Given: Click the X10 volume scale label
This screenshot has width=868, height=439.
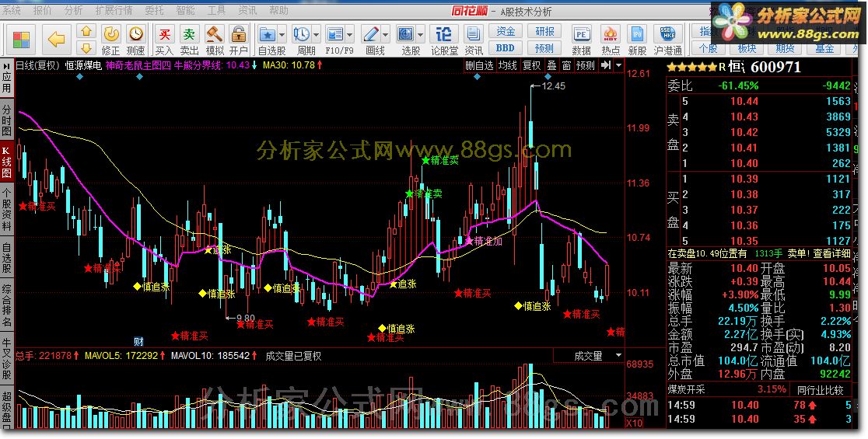Looking at the screenshot, I should [x=635, y=423].
